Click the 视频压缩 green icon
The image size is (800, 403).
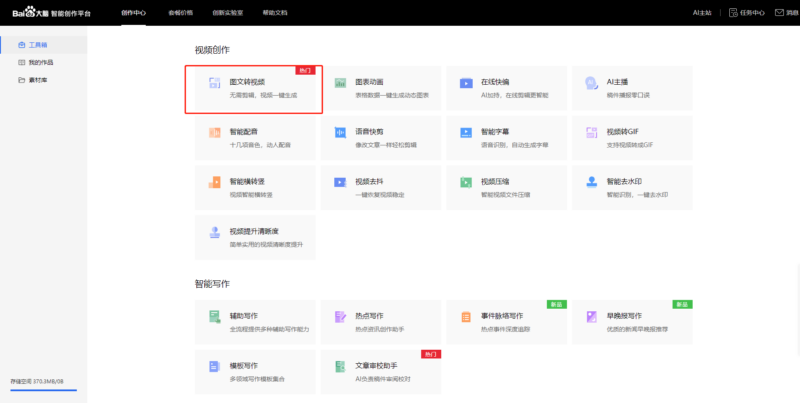coord(466,182)
